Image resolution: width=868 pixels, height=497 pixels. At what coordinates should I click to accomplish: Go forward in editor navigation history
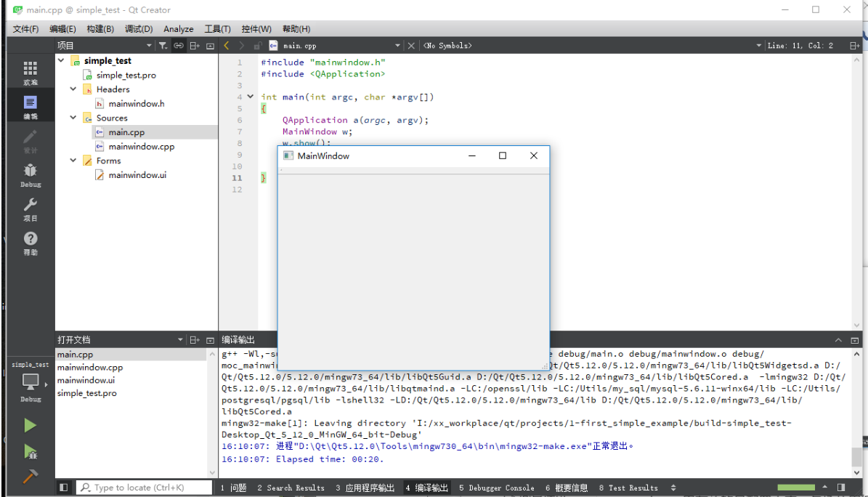pos(241,46)
